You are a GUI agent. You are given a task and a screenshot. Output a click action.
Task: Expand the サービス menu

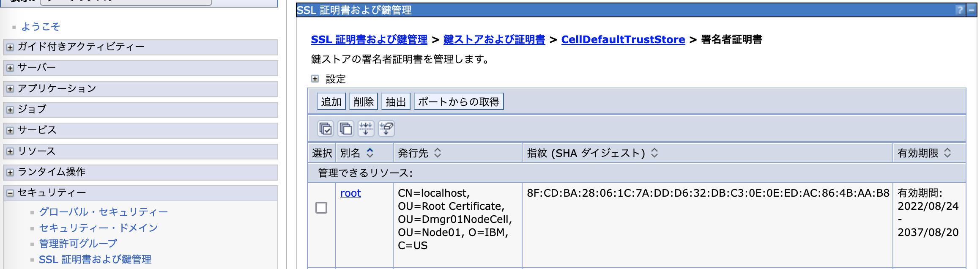point(10,130)
